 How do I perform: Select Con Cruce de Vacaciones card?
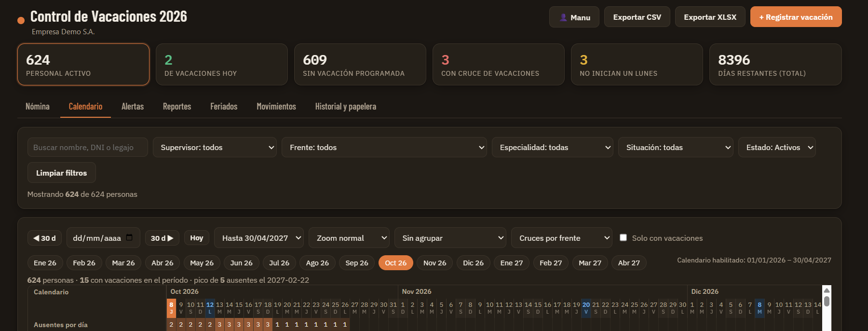click(499, 65)
